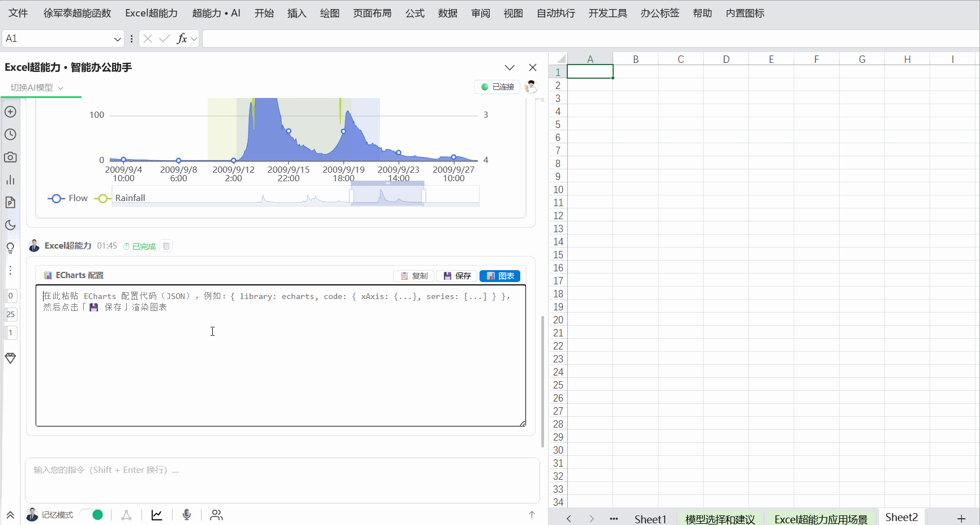Switch to the 公式 ribbon tab

click(415, 13)
